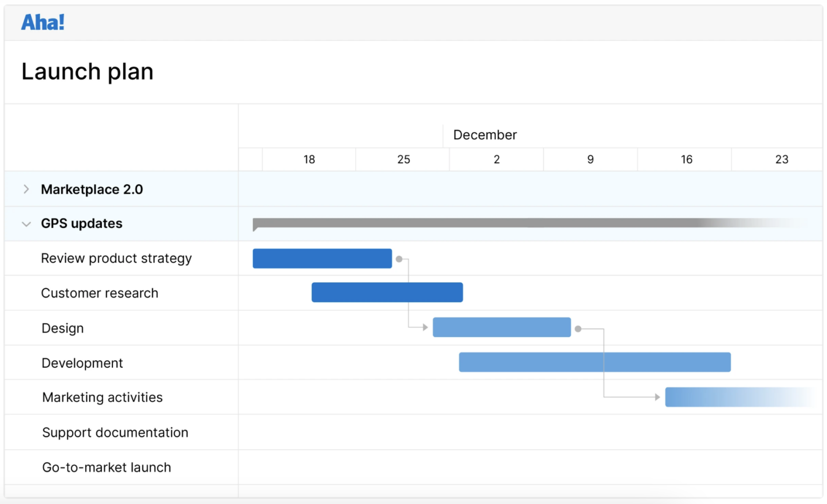Select the Development Gantt bar
827x504 pixels.
(594, 362)
